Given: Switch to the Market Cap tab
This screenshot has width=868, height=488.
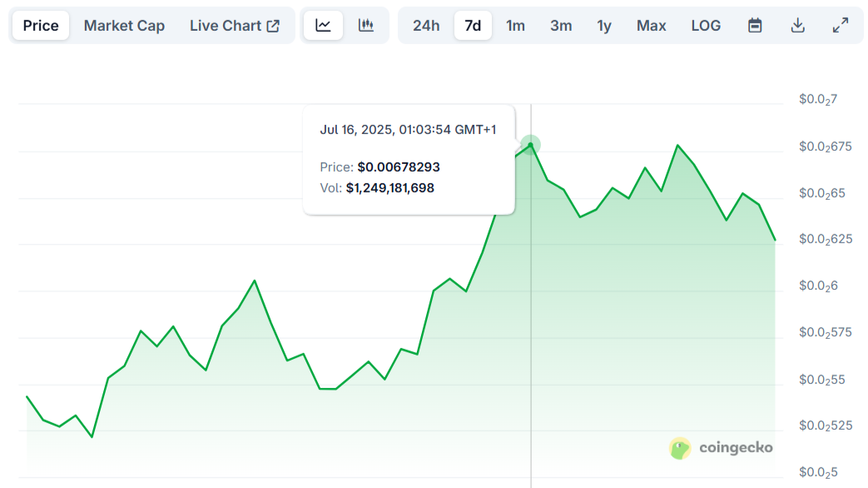Looking at the screenshot, I should (124, 26).
